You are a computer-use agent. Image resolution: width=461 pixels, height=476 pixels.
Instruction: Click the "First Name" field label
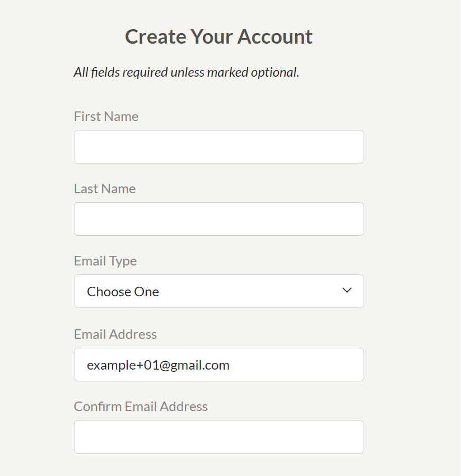[106, 116]
